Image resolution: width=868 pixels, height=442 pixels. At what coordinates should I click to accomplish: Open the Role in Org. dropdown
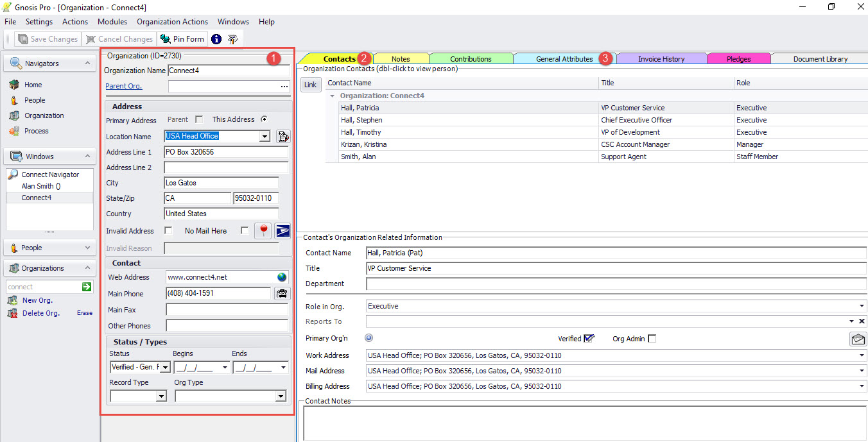862,306
